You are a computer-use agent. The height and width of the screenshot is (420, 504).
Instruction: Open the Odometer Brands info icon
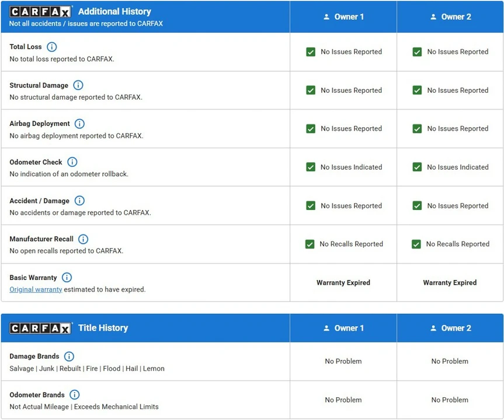75,395
